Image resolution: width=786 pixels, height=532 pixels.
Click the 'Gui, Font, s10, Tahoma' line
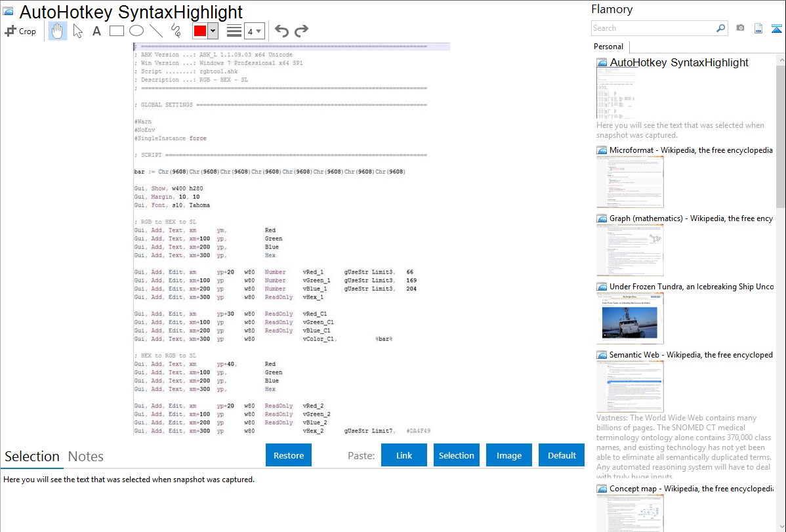172,205
